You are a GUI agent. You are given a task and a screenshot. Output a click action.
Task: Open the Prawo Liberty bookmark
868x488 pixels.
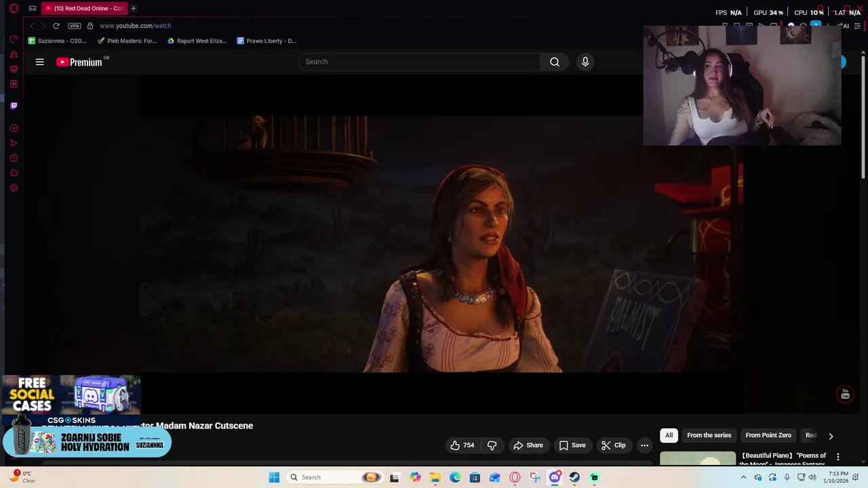(x=267, y=41)
